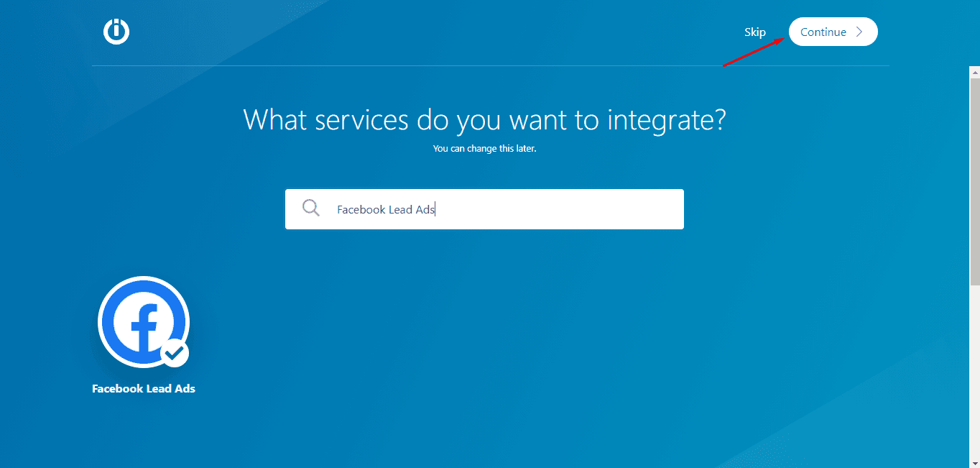
Task: Click the magnifying glass search icon
Action: click(311, 208)
